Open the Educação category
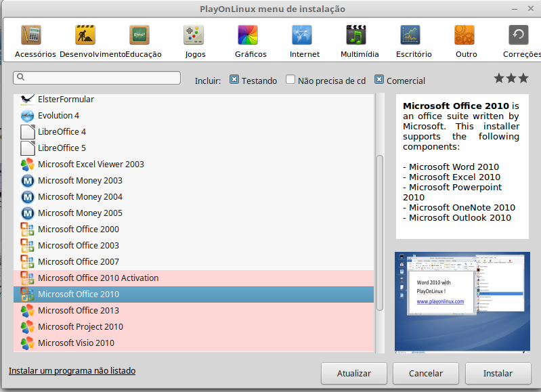 (x=139, y=40)
